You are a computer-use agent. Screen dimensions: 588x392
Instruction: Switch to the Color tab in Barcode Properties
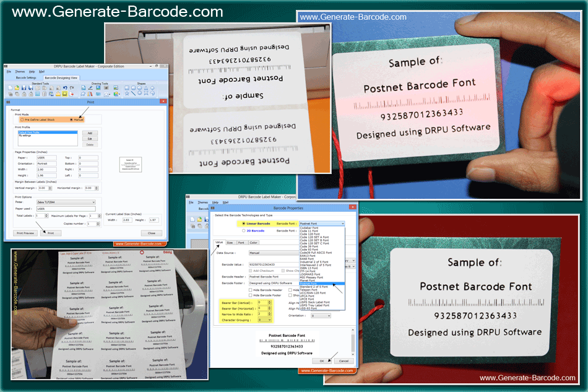pyautogui.click(x=254, y=243)
